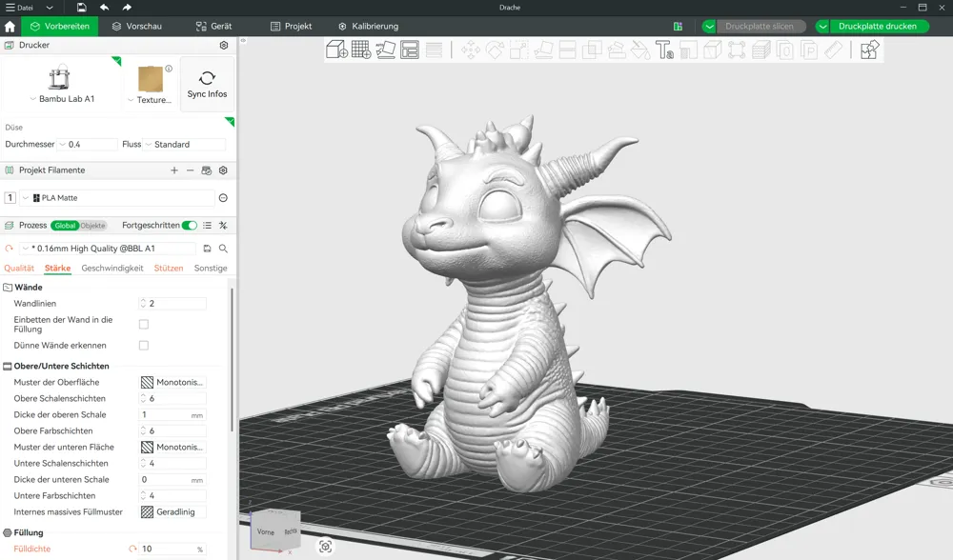The height and width of the screenshot is (560, 953).
Task: Open the PLA Matte filament dropdown
Action: (x=118, y=198)
